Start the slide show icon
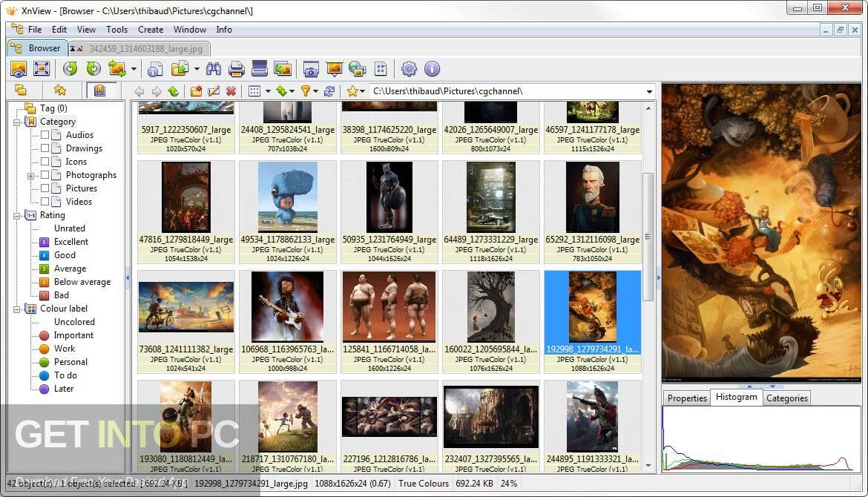 click(x=335, y=69)
